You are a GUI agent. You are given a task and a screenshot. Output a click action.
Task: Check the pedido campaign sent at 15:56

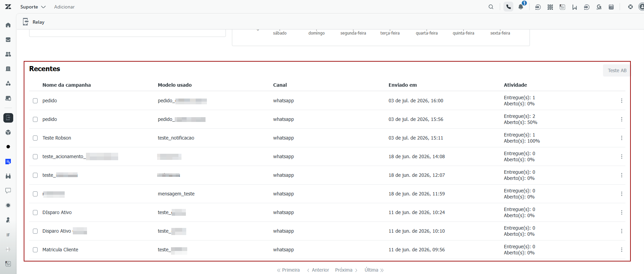[x=35, y=119]
